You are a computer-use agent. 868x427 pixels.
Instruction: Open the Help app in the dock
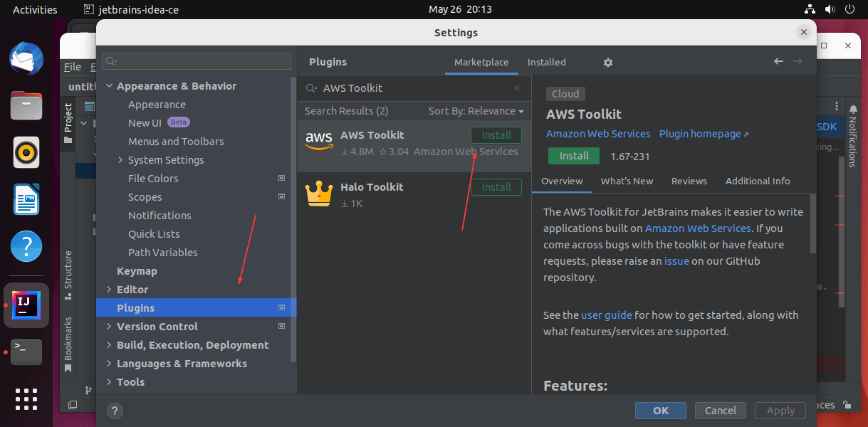[x=26, y=246]
